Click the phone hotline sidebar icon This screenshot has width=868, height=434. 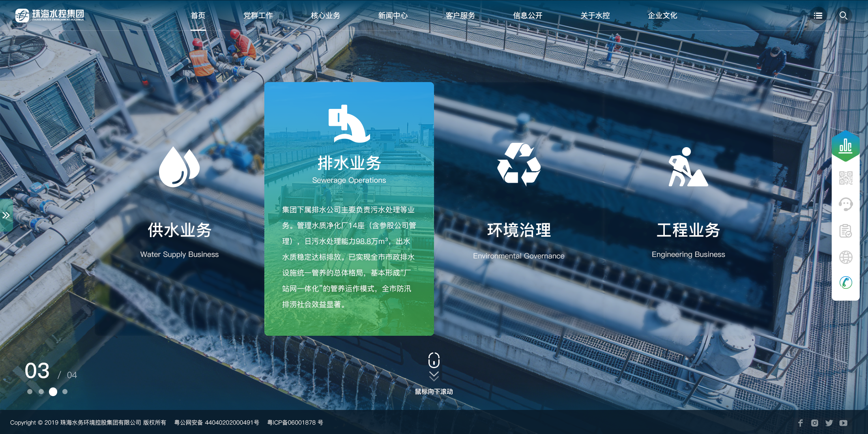coord(846,282)
